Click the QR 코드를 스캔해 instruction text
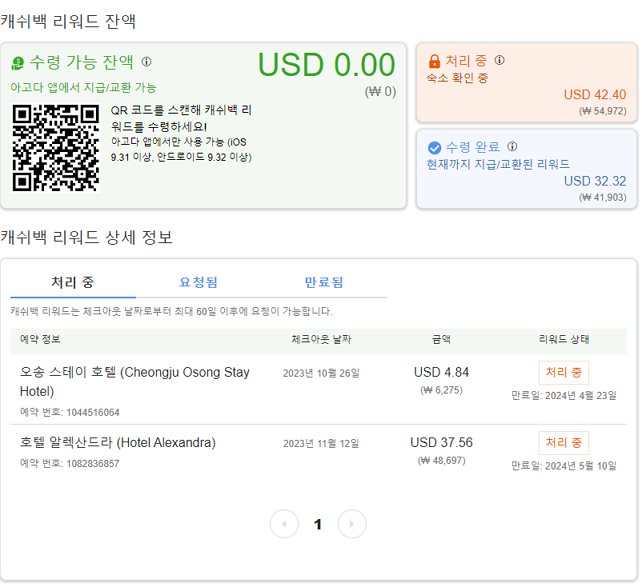This screenshot has width=642, height=587. (181, 118)
